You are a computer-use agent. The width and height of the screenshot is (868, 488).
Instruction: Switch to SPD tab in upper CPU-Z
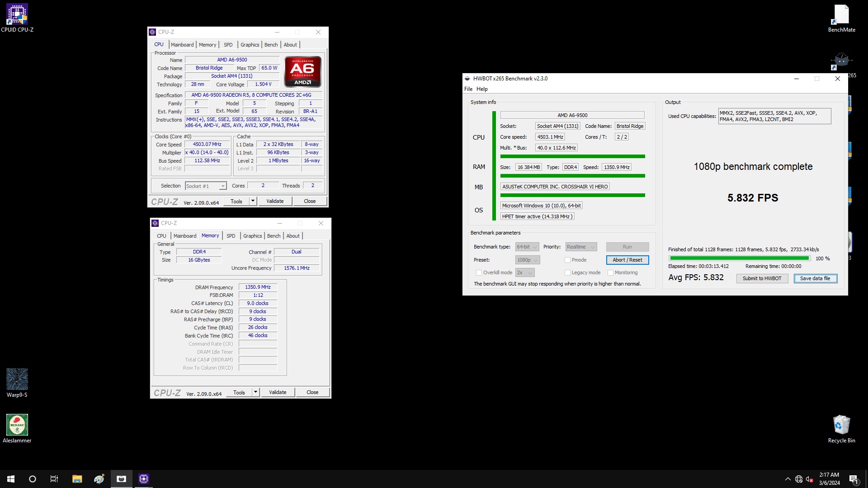[228, 45]
